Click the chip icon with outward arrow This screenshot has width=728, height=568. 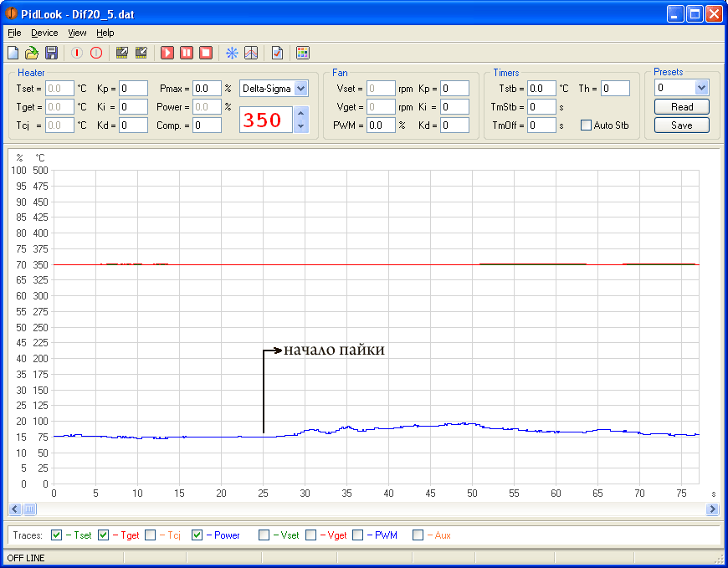[x=121, y=53]
